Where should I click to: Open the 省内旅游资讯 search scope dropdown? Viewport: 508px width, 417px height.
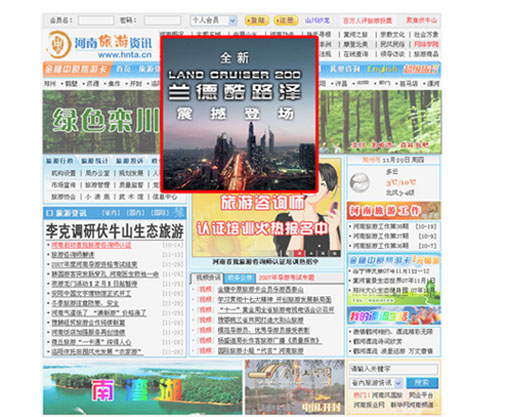376,383
